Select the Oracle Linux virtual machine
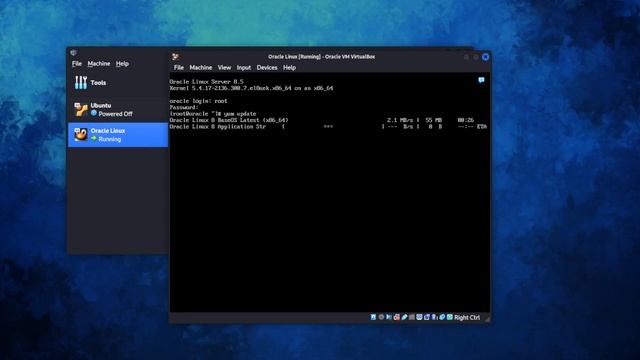Viewport: 640px width, 360px height. tap(118, 135)
